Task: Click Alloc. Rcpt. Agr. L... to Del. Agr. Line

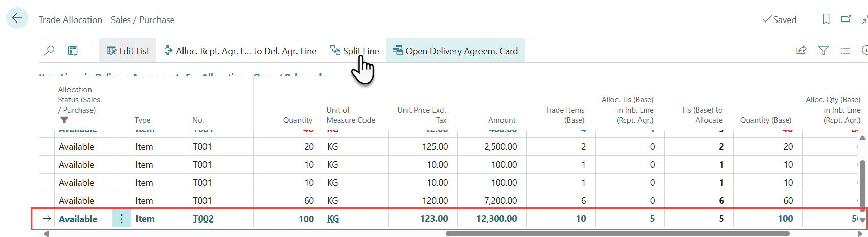Action: point(240,51)
